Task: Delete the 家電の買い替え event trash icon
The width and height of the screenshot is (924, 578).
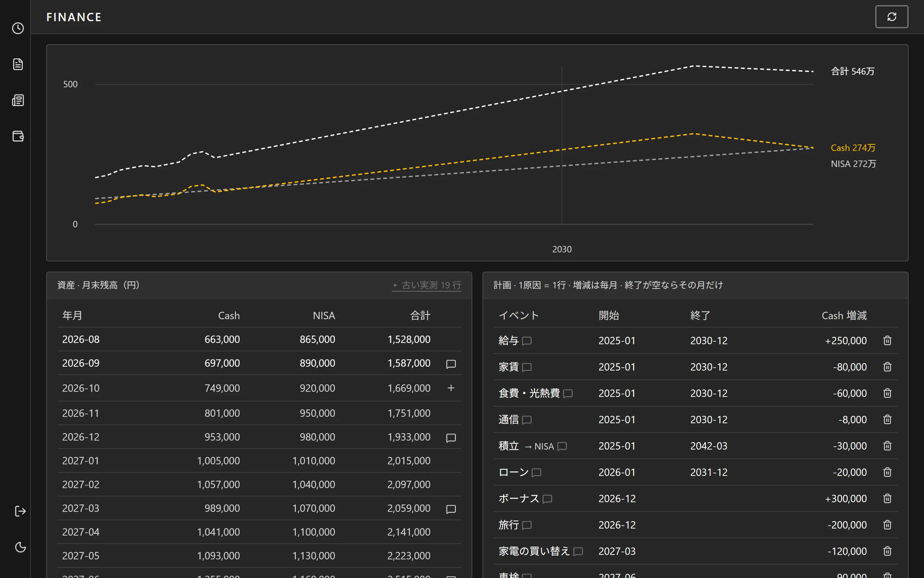Action: pos(887,551)
